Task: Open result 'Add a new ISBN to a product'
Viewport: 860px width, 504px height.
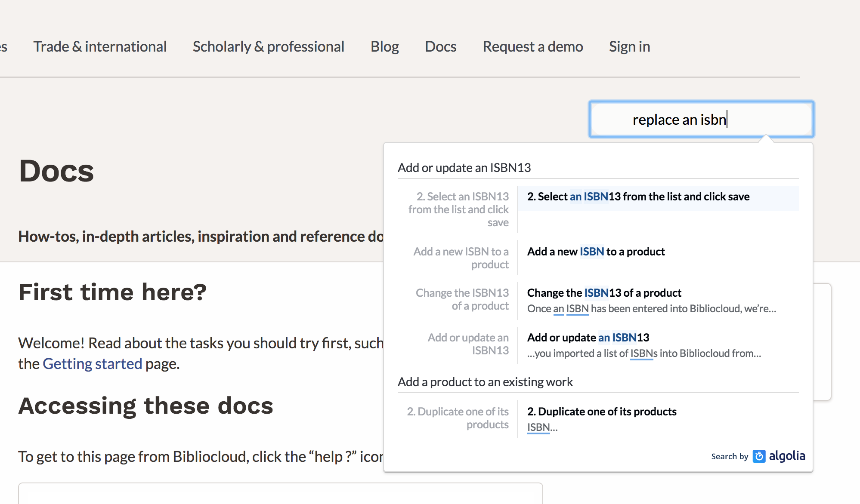Action: [596, 252]
